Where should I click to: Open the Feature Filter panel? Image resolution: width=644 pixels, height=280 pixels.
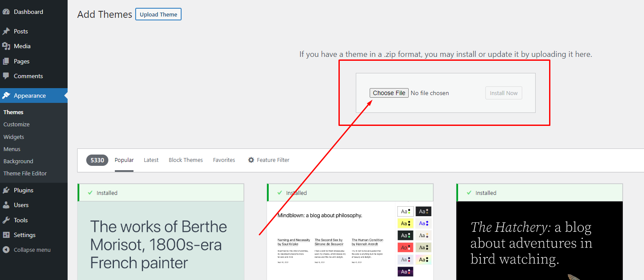tap(269, 160)
